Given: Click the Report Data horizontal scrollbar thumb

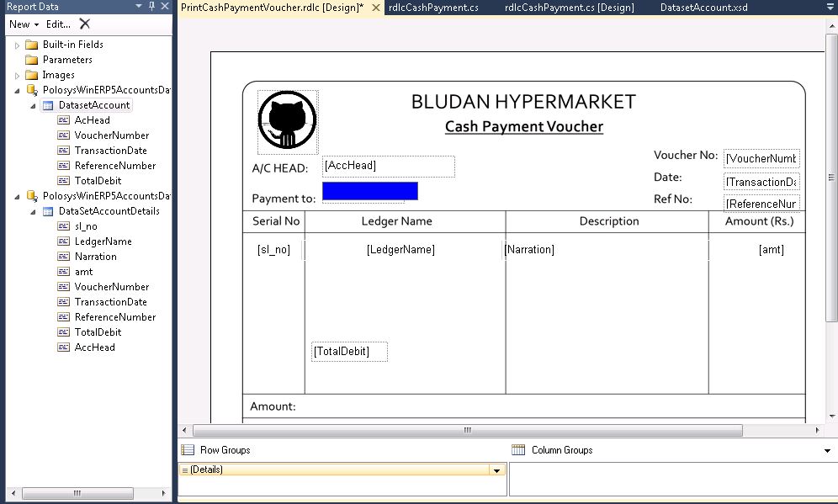Looking at the screenshot, I should [77, 493].
